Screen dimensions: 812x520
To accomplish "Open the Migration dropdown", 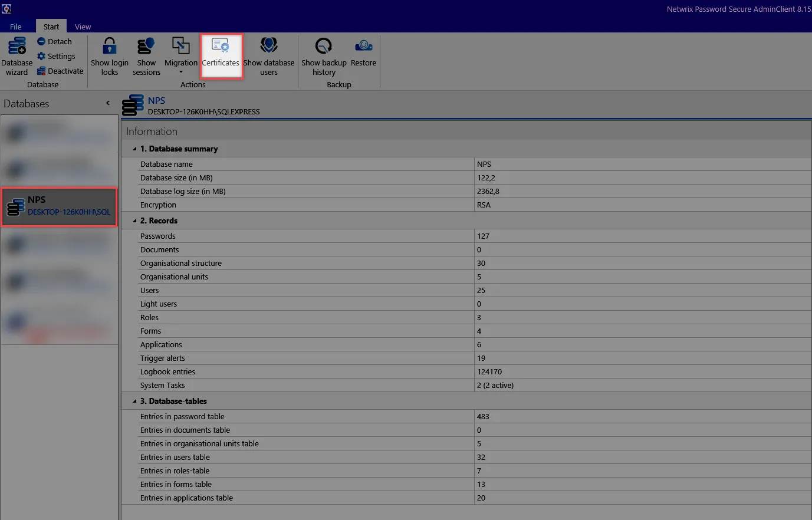I will click(x=181, y=57).
